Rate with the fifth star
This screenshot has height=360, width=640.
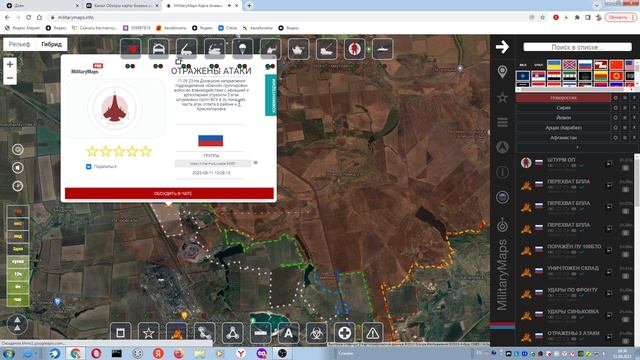point(146,151)
